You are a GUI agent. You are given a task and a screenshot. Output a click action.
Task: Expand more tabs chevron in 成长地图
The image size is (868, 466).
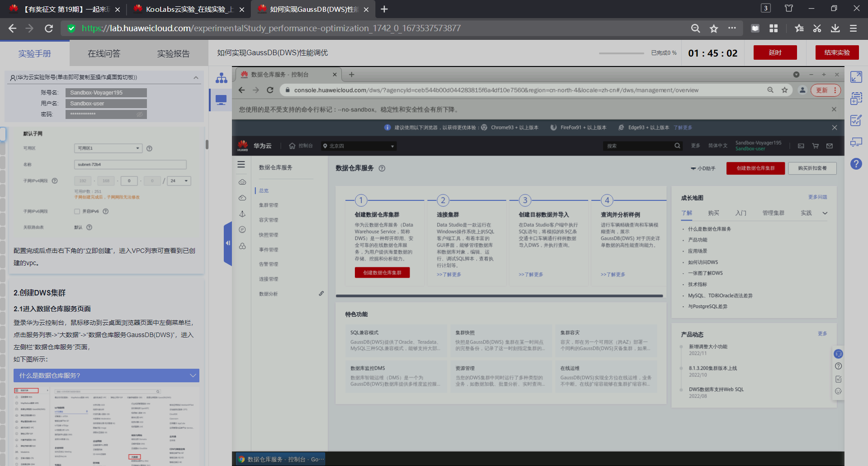tap(825, 213)
